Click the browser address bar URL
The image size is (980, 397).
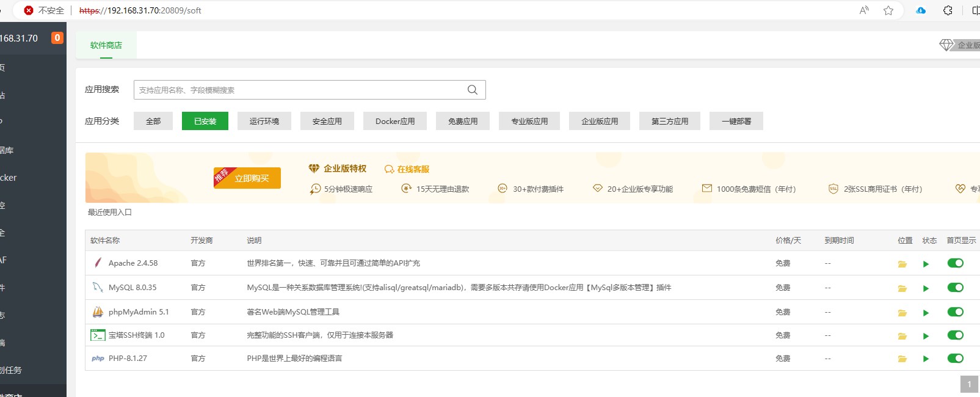140,10
